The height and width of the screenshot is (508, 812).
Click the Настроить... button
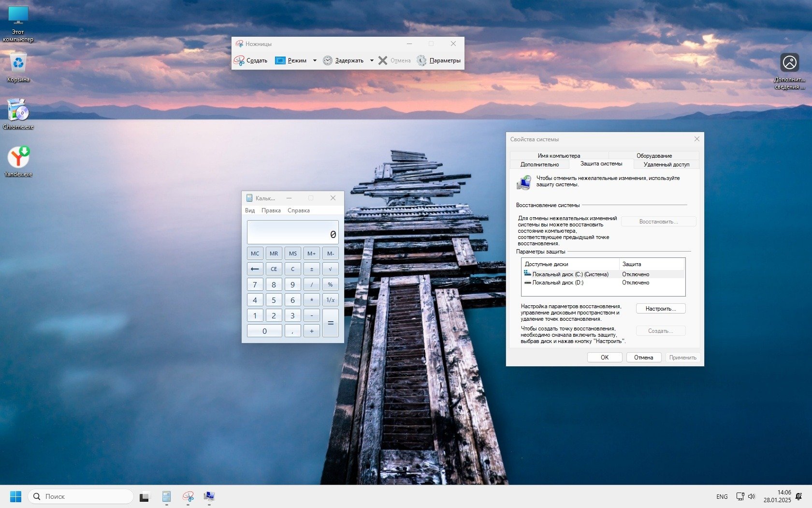[660, 309]
